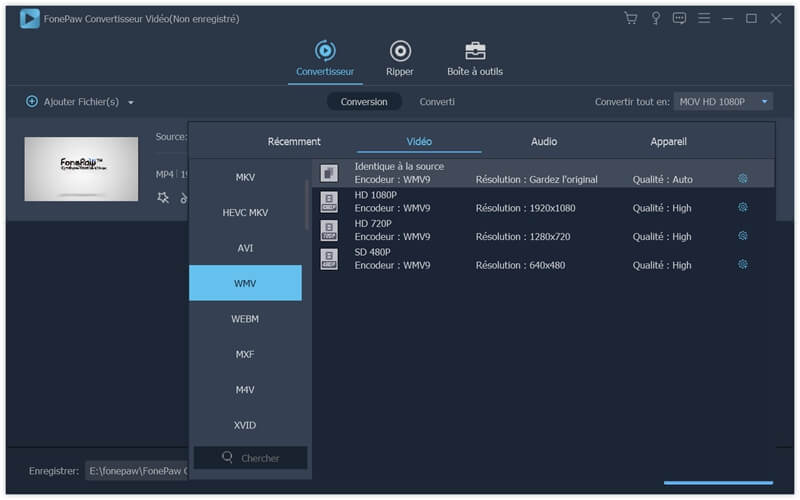
Task: Click the Chercher search field
Action: pos(251,458)
